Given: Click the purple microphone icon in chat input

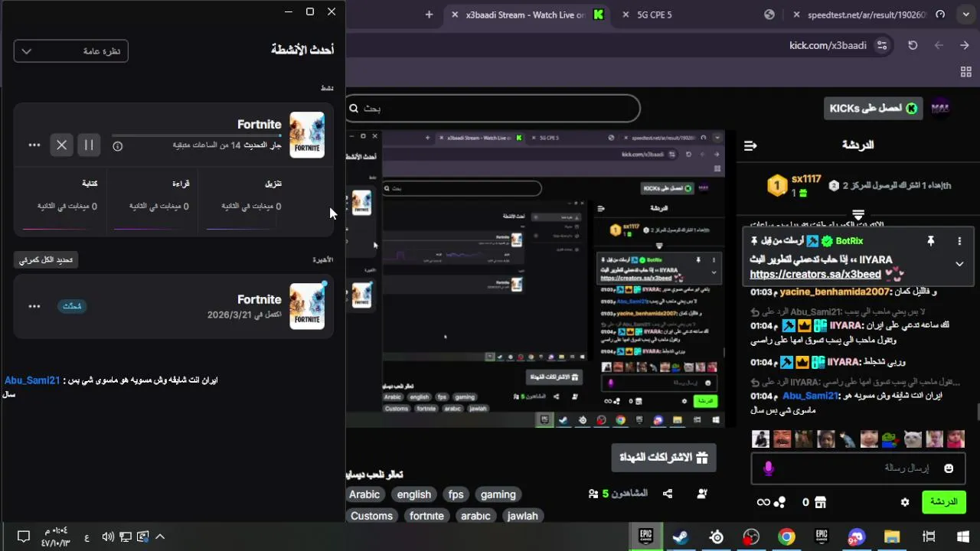Looking at the screenshot, I should click(x=769, y=468).
